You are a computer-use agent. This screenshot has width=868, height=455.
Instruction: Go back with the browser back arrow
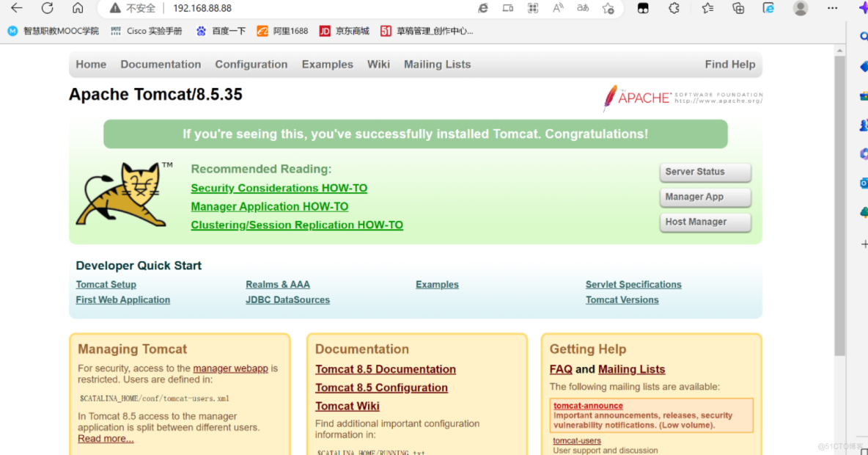[17, 8]
